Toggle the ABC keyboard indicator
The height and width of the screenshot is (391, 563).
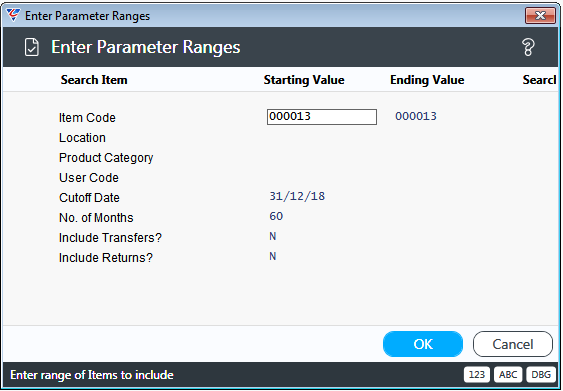point(508,375)
